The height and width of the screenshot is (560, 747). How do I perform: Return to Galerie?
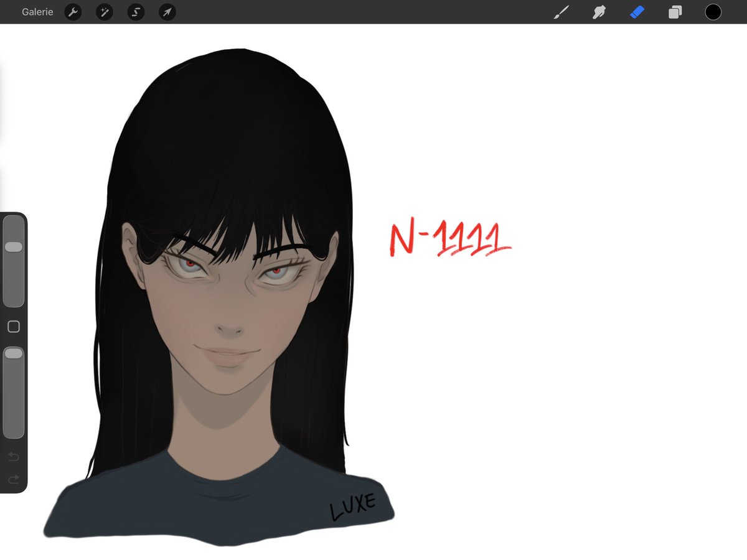point(37,12)
